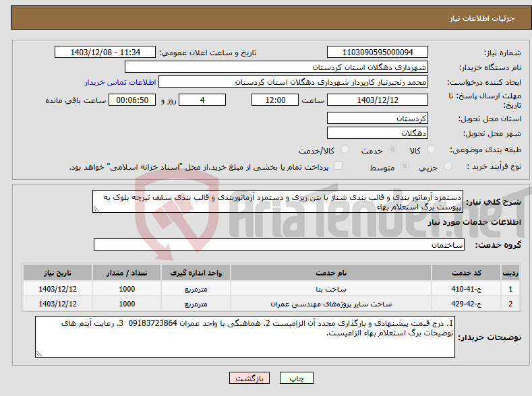Click the مترمربع unit cell in row 2
The width and height of the screenshot is (532, 396).
tap(196, 304)
